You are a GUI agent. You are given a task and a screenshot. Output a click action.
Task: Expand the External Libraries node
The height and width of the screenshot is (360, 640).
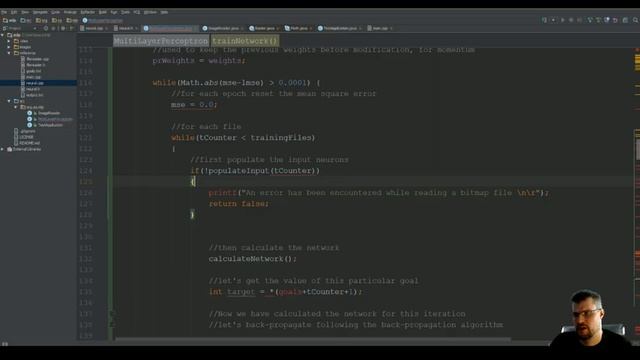click(2, 149)
